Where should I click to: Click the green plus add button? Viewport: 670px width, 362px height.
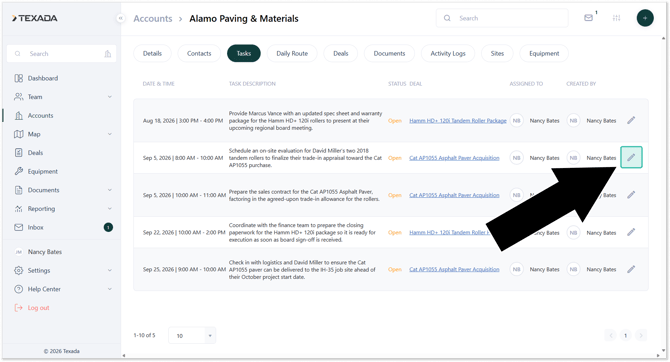pos(645,18)
